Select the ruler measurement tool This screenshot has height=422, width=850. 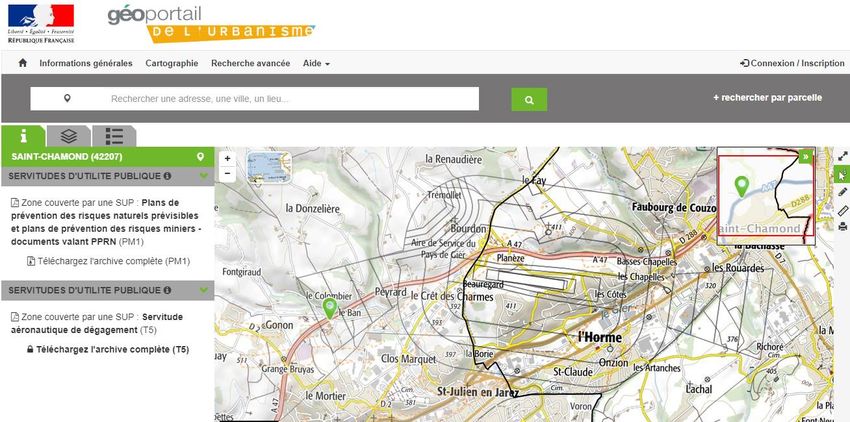(x=842, y=210)
